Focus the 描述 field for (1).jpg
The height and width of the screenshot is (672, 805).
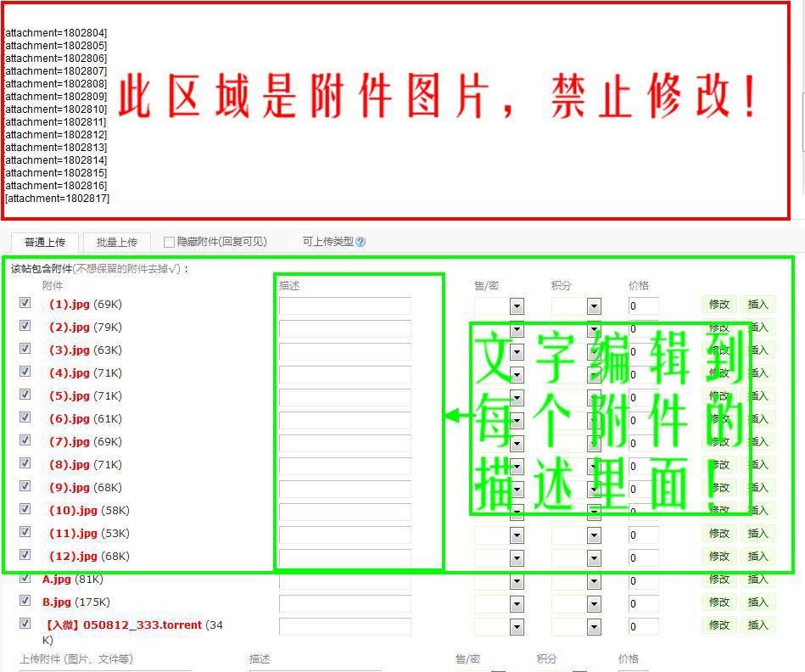click(345, 306)
